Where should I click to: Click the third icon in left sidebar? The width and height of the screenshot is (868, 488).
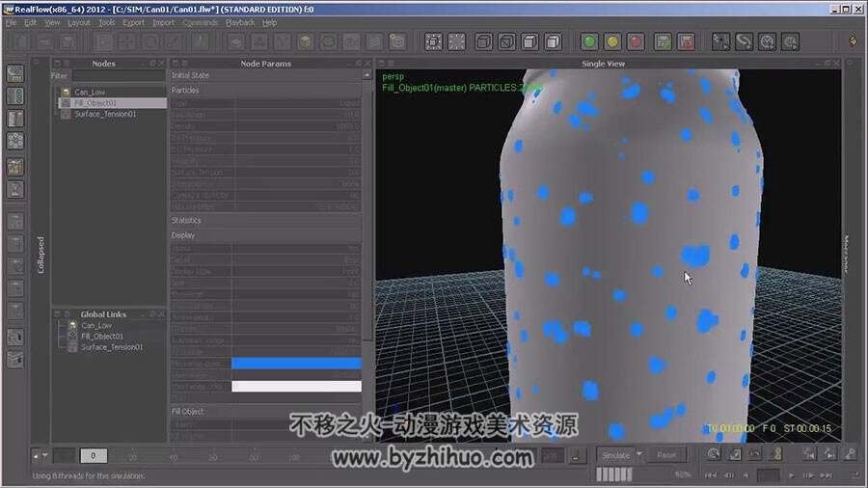[14, 119]
